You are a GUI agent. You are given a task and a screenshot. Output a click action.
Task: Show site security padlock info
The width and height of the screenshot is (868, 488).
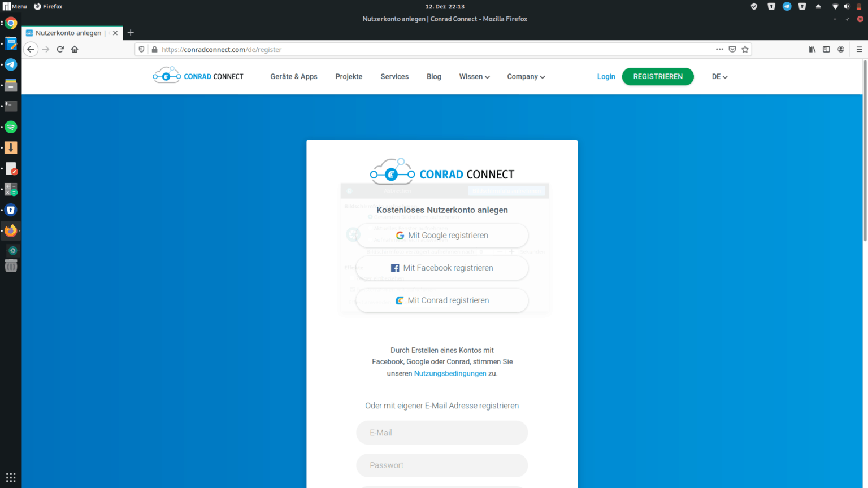(154, 49)
